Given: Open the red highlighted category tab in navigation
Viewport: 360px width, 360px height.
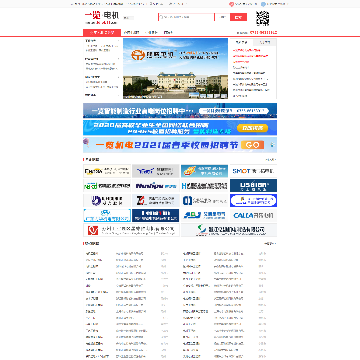Looking at the screenshot, I should pyautogui.click(x=102, y=33).
